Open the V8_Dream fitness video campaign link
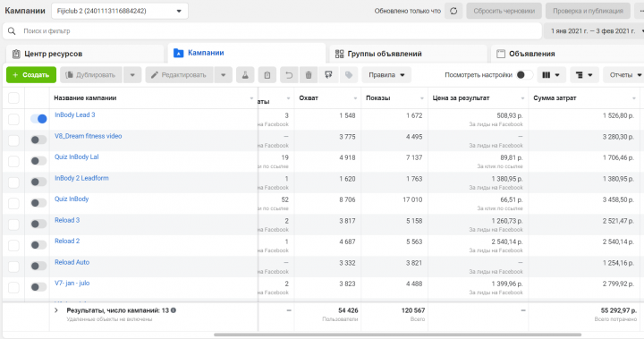Viewport: 644px width, 339px height. tap(89, 136)
